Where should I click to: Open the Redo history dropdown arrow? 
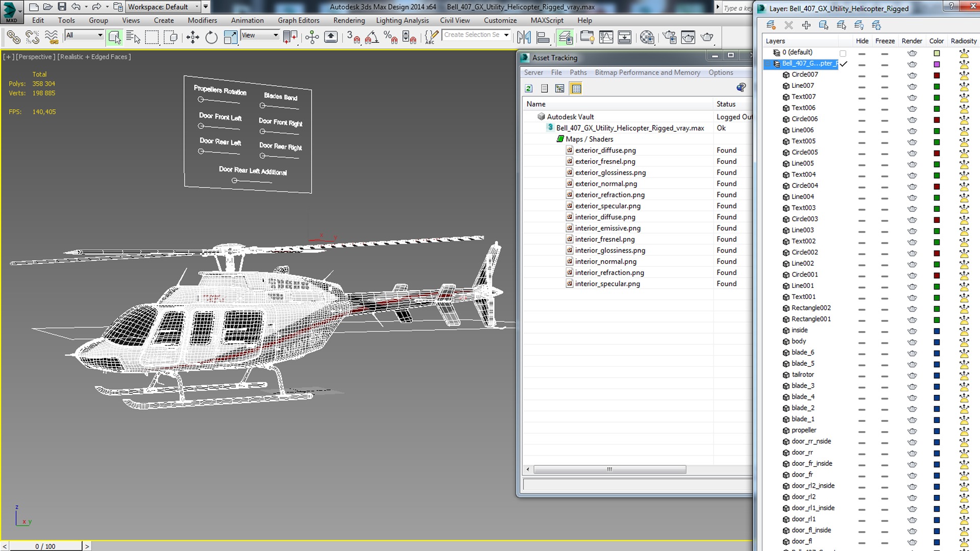107,7
